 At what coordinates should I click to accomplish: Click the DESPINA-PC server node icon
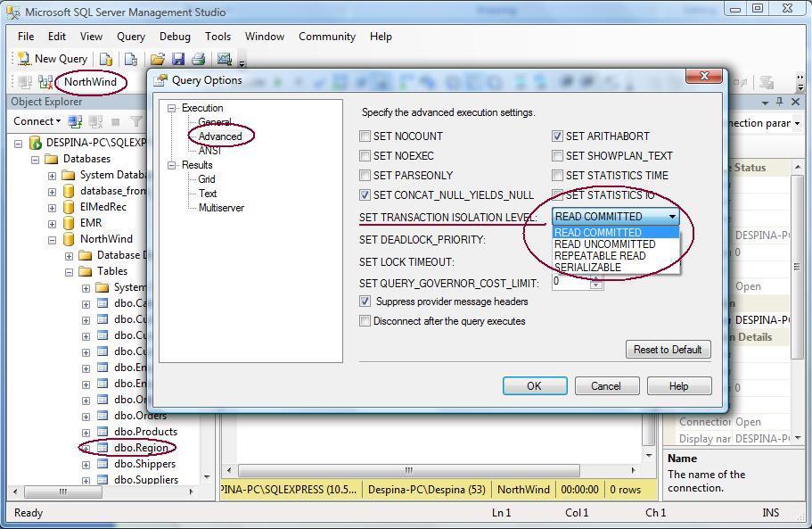click(x=36, y=143)
